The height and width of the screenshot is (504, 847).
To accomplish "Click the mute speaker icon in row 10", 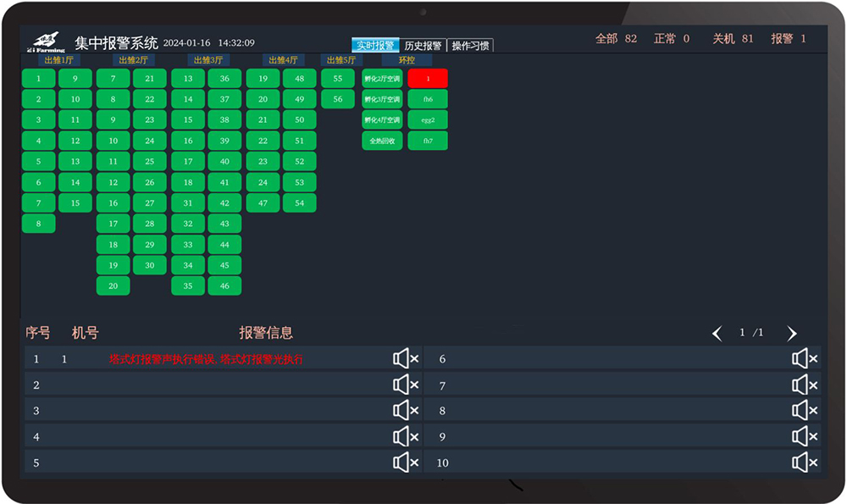I will click(x=805, y=462).
